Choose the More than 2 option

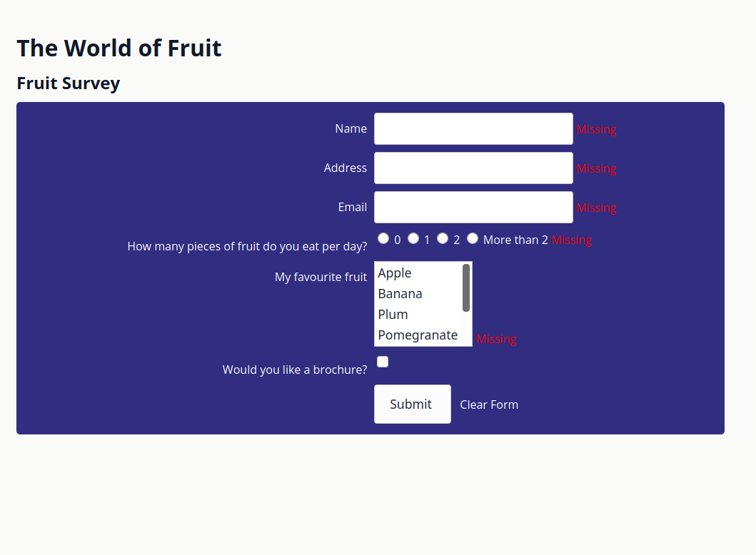click(x=473, y=238)
